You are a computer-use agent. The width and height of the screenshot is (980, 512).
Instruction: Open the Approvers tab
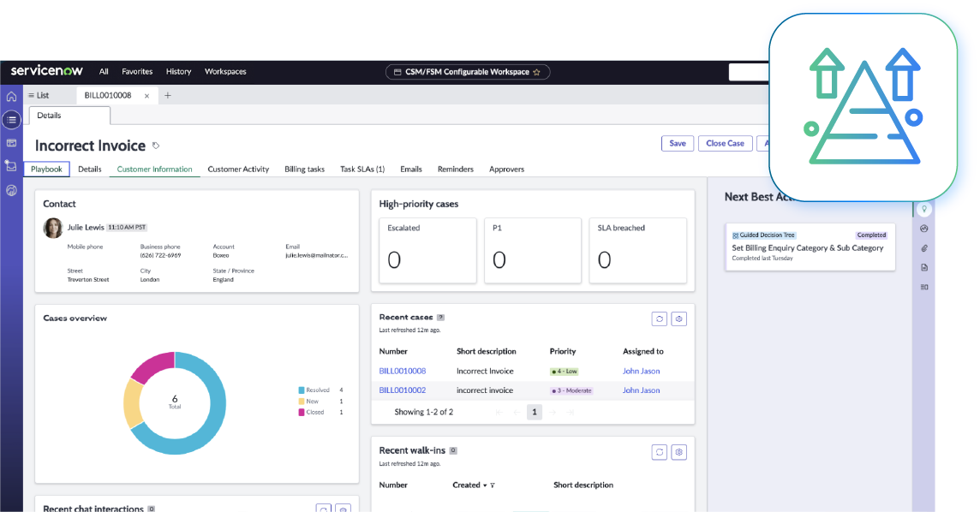coord(506,170)
